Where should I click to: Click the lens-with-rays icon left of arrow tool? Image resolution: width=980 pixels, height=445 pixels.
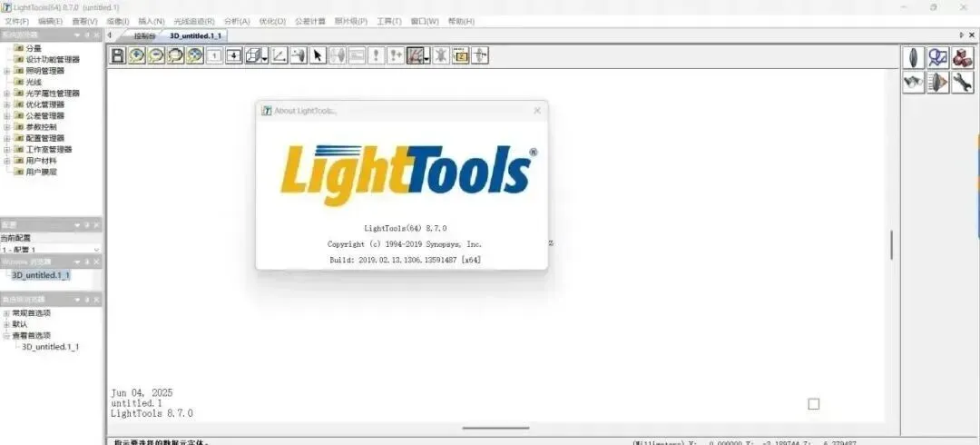pyautogui.click(x=299, y=55)
